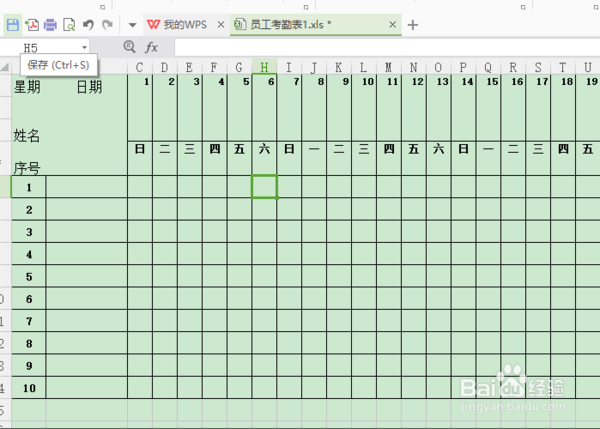Click the Select All corner triangle
Viewport: 600px width, 429px height.
5,67
